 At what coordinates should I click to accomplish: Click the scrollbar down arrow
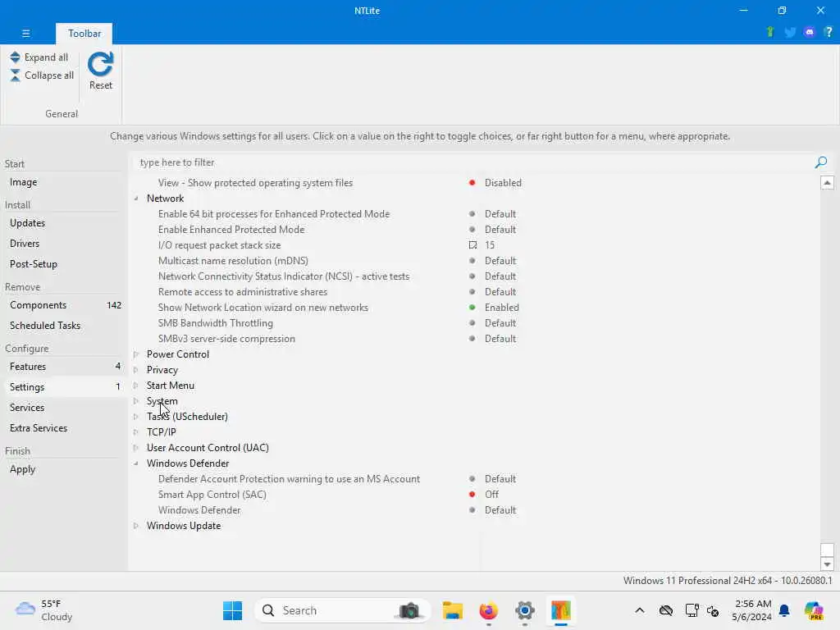click(x=827, y=564)
